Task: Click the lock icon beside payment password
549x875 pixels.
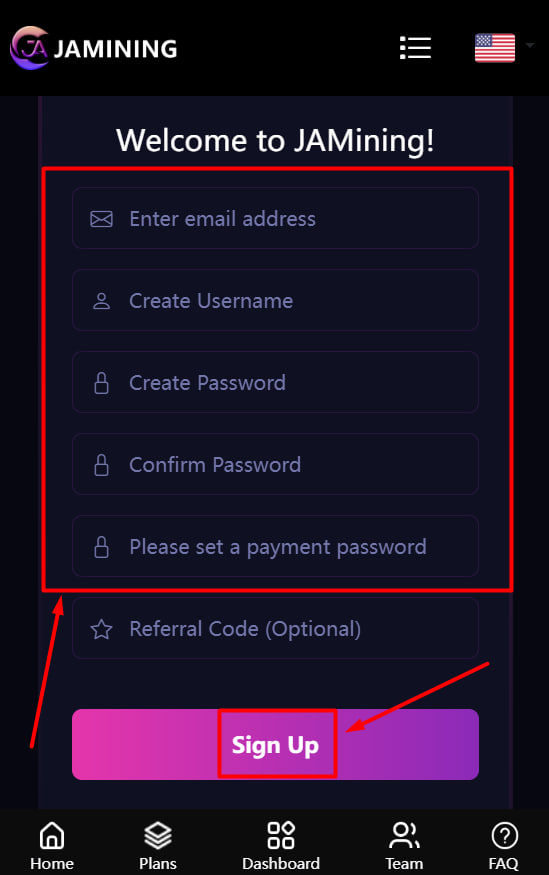Action: 102,547
